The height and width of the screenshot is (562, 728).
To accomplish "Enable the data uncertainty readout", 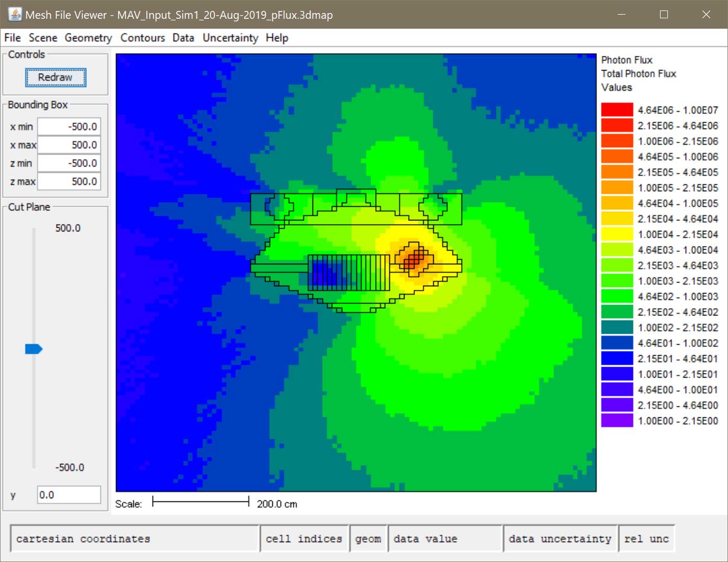I will (x=560, y=538).
